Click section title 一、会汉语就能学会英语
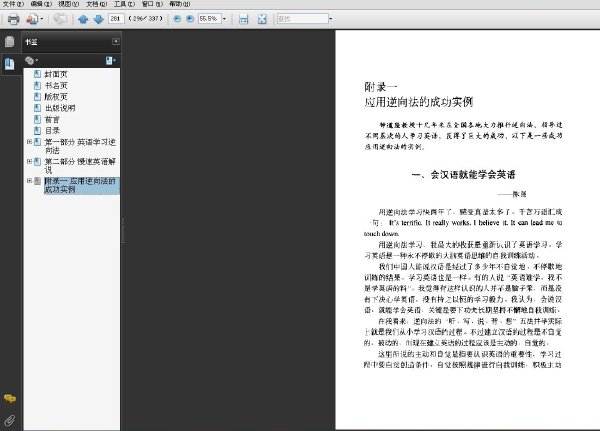The height and width of the screenshot is (431, 600). pos(463,175)
